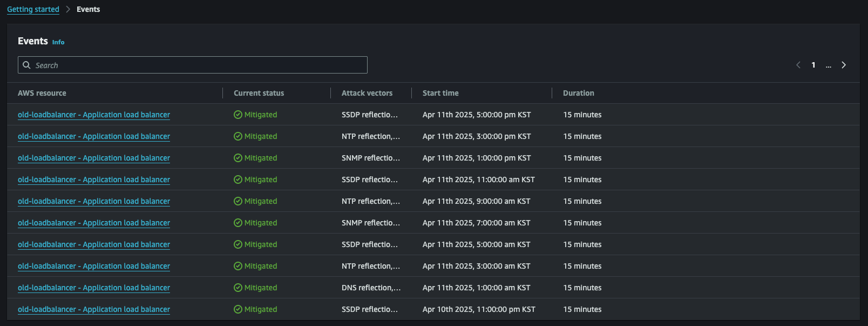The image size is (868, 326).
Task: Open the Events Info link
Action: 58,42
